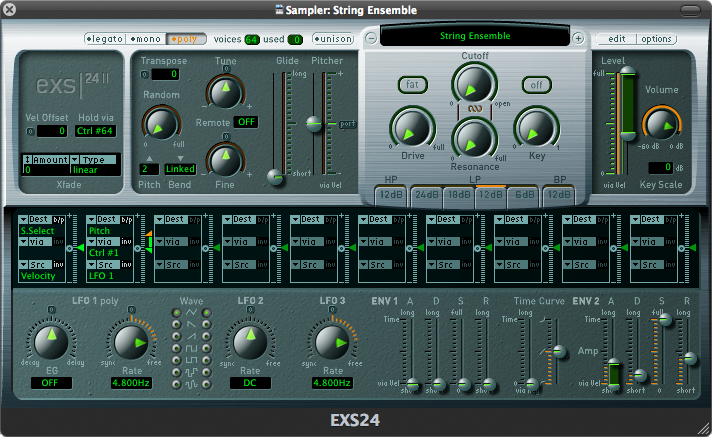This screenshot has width=712, height=437.
Task: Click the triangle waveform symbol
Action: click(x=191, y=312)
